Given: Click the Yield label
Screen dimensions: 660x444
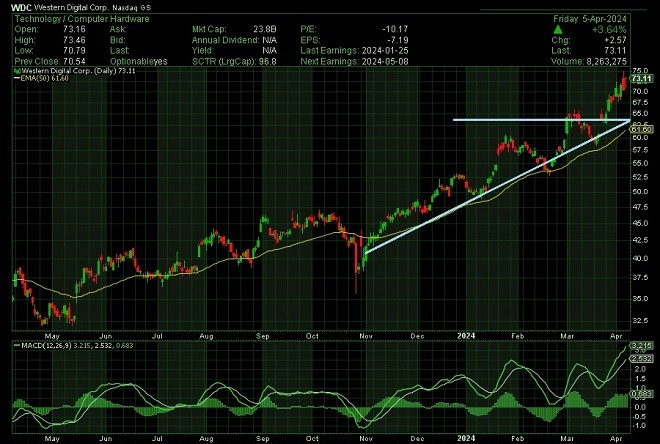Looking at the screenshot, I should tap(202, 51).
